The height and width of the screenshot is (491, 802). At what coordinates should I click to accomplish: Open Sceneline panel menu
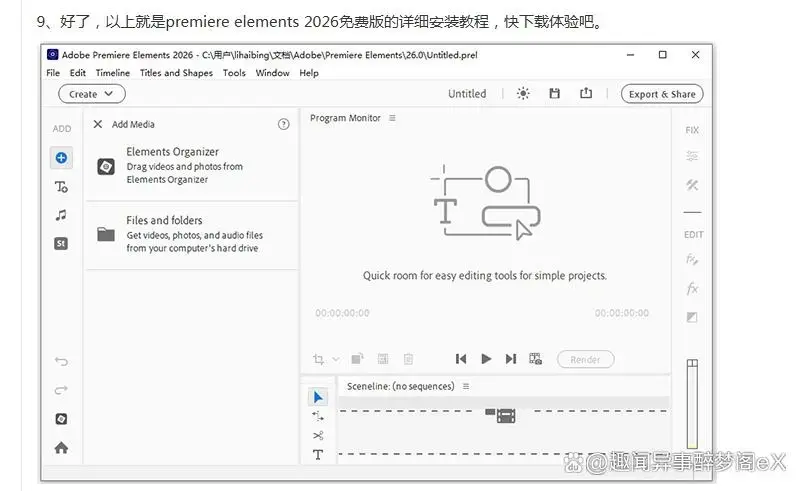tap(466, 386)
